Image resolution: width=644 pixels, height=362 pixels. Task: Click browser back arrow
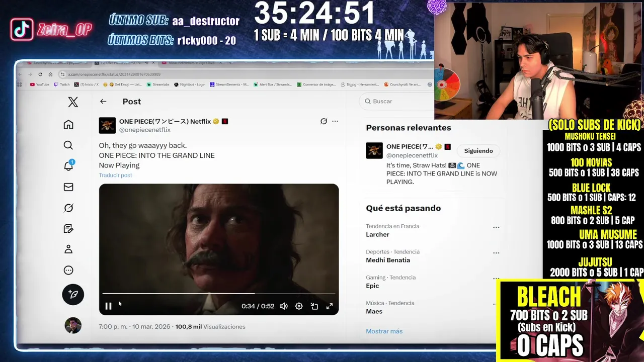[x=21, y=74]
